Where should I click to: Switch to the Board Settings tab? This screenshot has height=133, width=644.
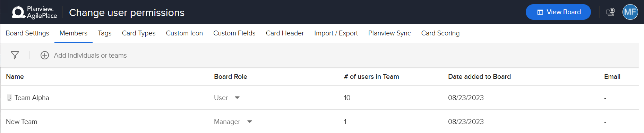pyautogui.click(x=27, y=33)
